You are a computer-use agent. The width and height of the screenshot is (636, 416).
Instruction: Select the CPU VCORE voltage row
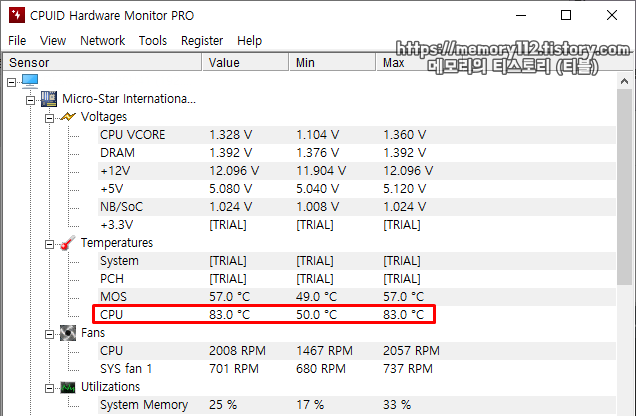click(357, 135)
